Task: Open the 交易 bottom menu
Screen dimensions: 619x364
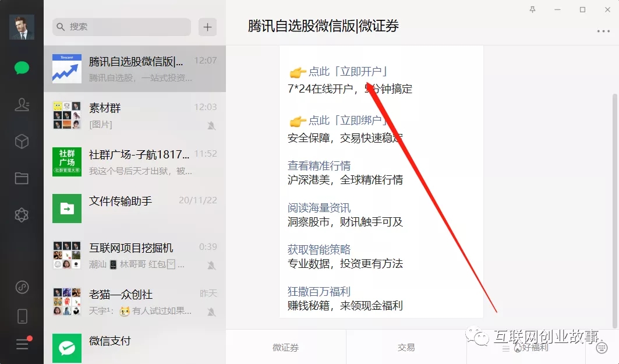Action: click(406, 348)
